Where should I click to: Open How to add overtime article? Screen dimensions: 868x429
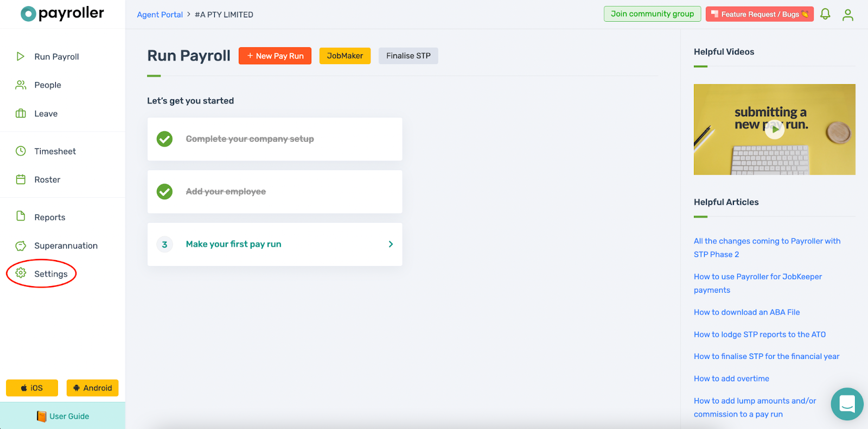tap(731, 378)
